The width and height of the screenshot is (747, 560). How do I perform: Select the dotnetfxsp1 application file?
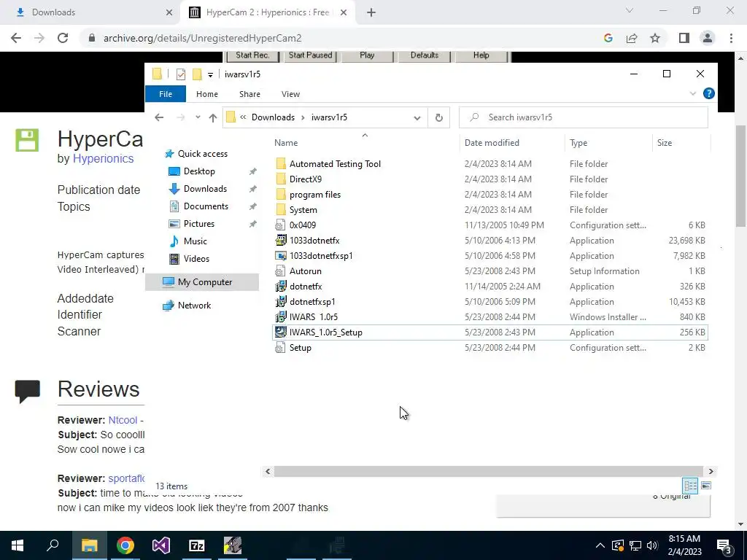312,301
